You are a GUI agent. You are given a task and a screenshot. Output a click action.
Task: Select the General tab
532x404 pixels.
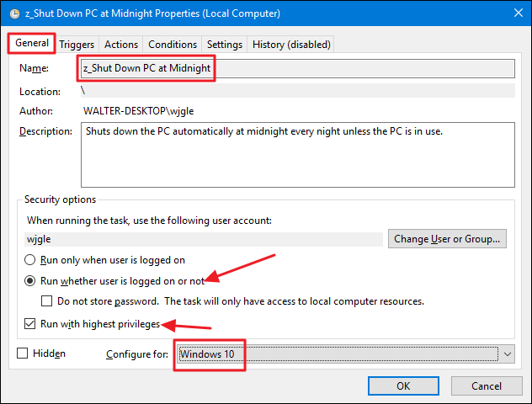point(33,43)
